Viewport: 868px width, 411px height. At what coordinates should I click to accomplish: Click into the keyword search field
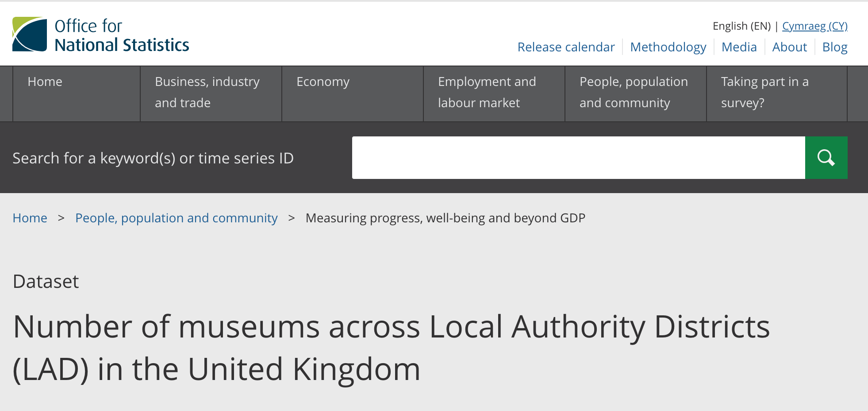pyautogui.click(x=578, y=158)
